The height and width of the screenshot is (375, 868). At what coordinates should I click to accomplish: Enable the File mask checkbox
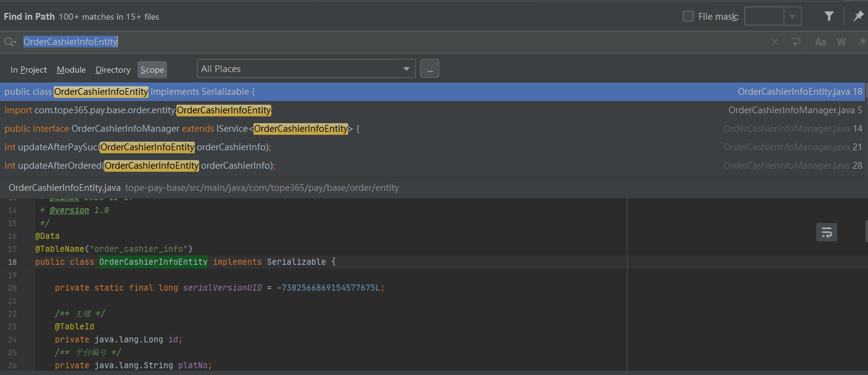pyautogui.click(x=688, y=16)
